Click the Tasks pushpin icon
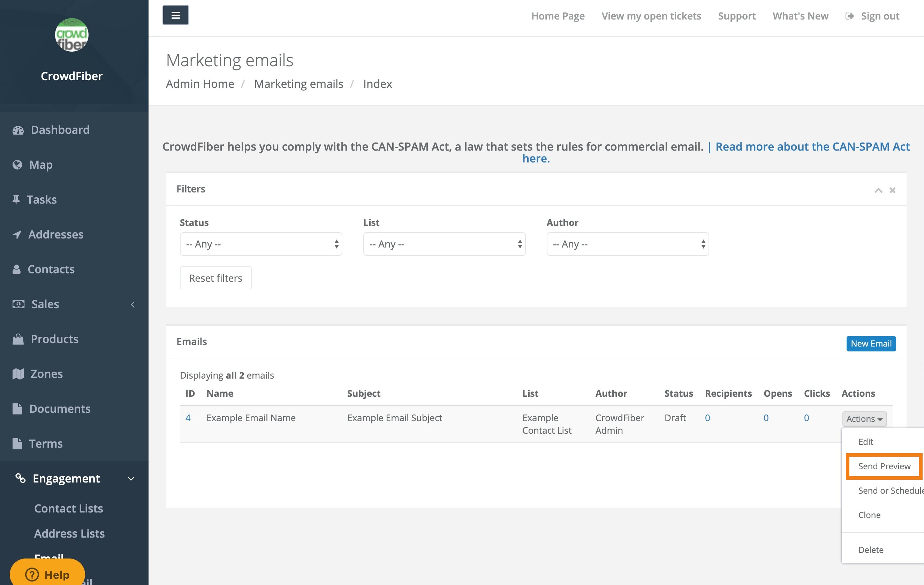 click(16, 200)
